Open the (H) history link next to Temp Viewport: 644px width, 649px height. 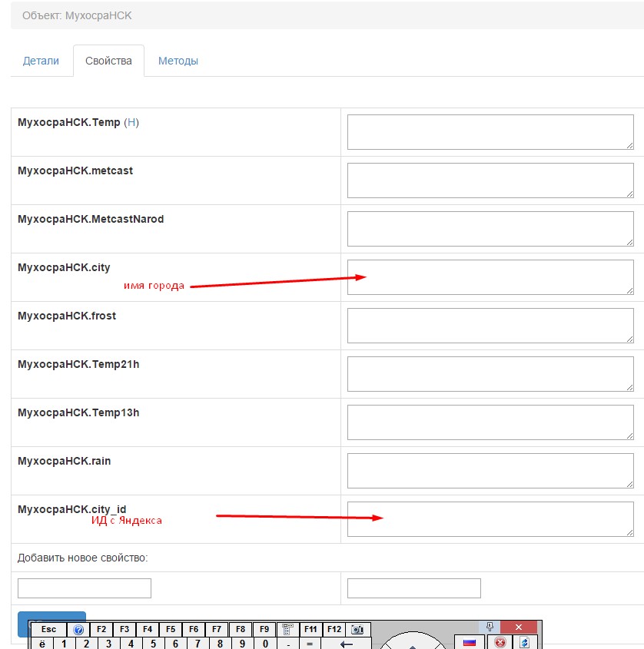click(x=131, y=123)
